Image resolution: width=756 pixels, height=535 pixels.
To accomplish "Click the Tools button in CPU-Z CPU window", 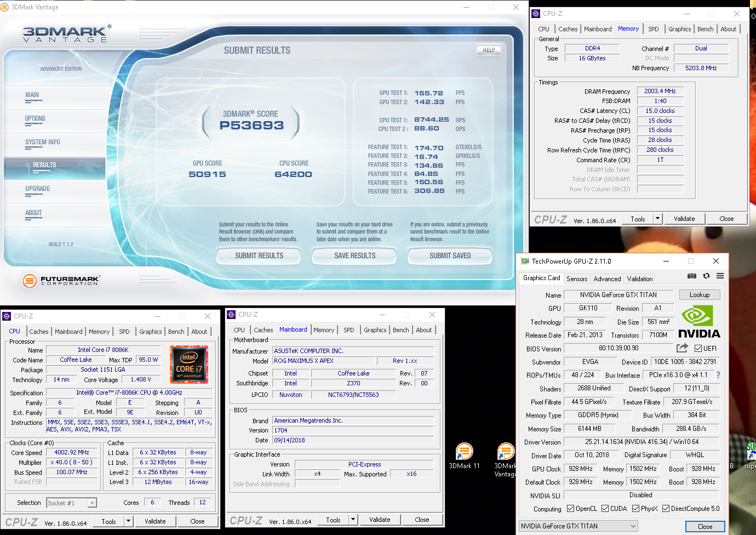I will point(109,521).
